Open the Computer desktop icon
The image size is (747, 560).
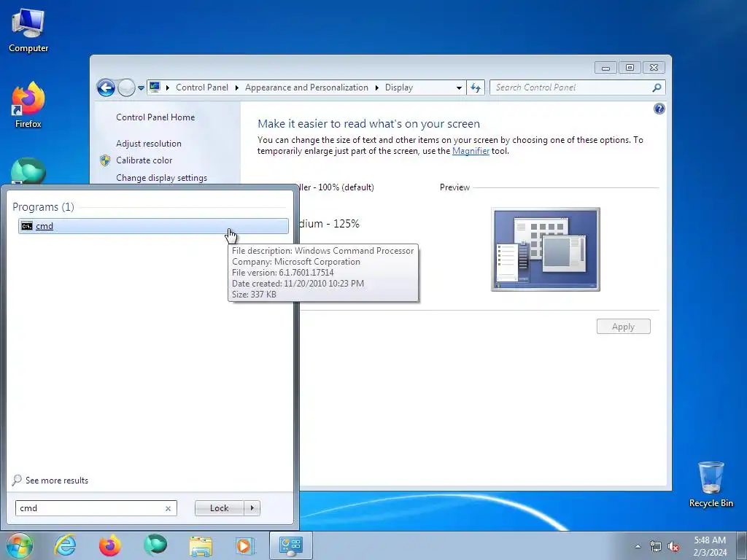pyautogui.click(x=28, y=31)
